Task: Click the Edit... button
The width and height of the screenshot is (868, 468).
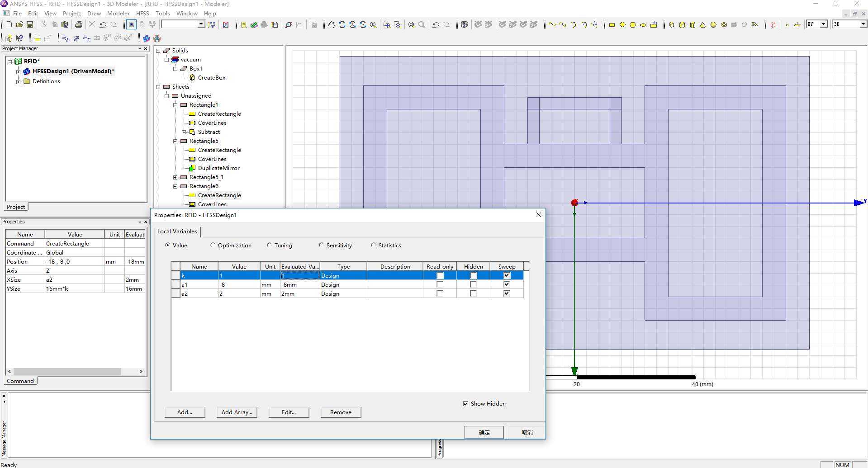Action: 289,412
